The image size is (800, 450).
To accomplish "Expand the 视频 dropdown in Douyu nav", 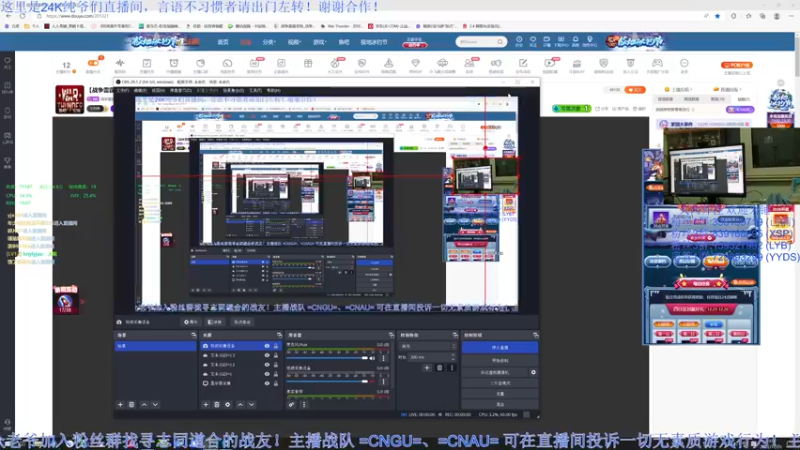I will [294, 42].
